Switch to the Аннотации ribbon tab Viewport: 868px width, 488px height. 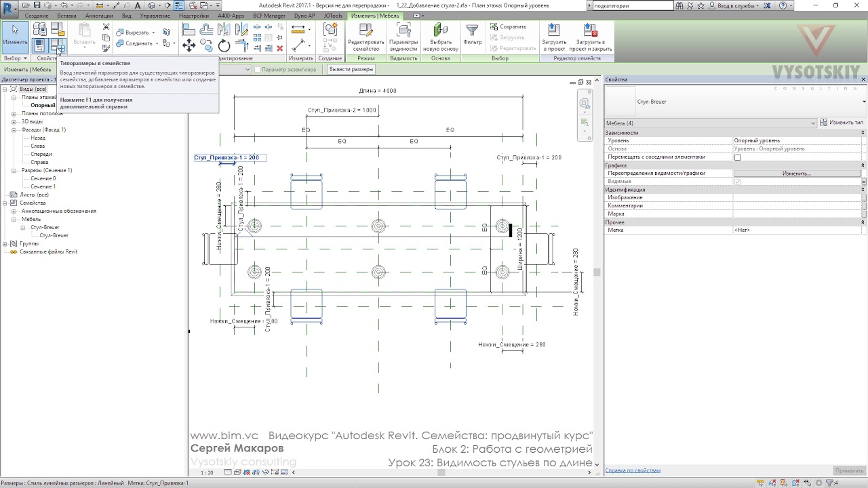click(99, 16)
